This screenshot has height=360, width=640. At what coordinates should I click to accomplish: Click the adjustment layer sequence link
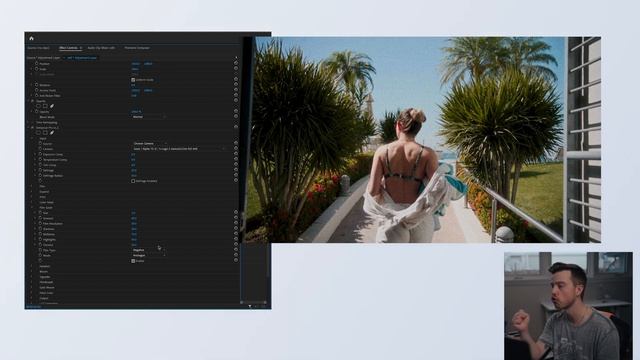tap(82, 58)
